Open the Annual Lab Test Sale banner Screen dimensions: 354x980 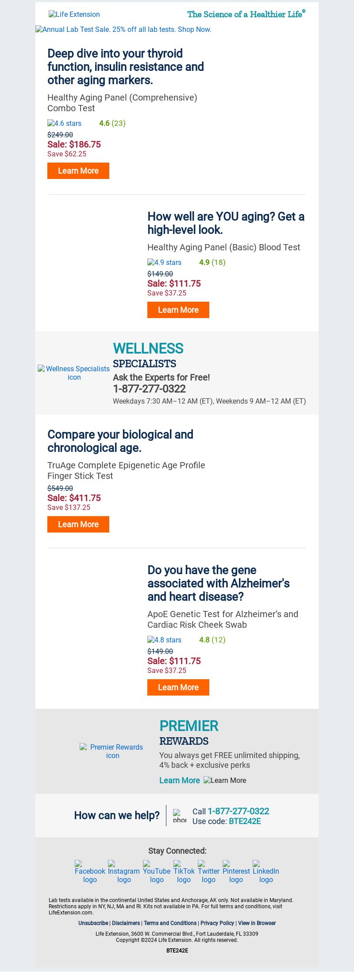click(x=123, y=29)
